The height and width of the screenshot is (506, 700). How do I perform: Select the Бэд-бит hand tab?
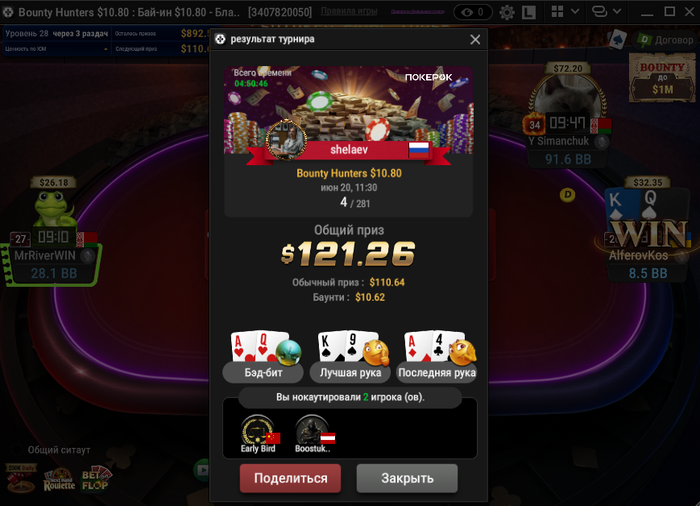click(x=263, y=372)
